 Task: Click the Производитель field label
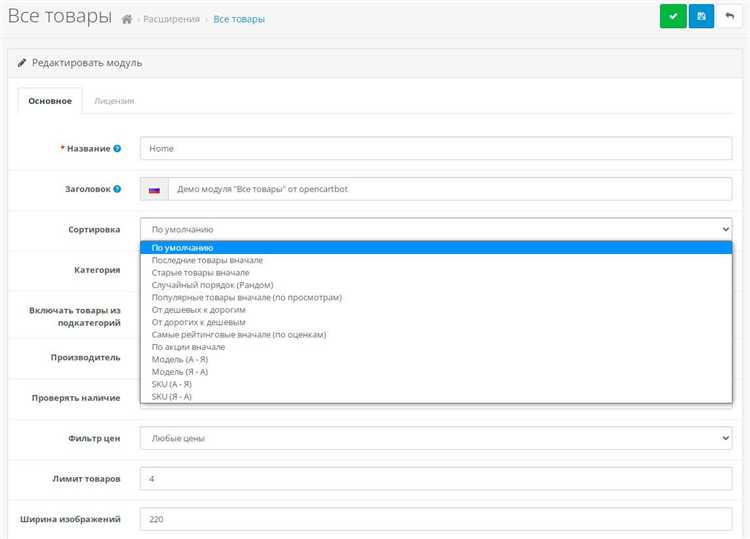(x=85, y=358)
